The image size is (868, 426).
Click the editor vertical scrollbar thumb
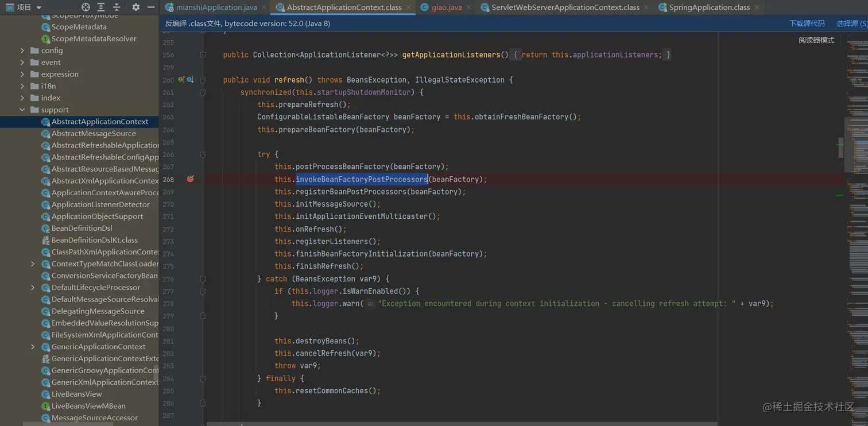point(841,147)
